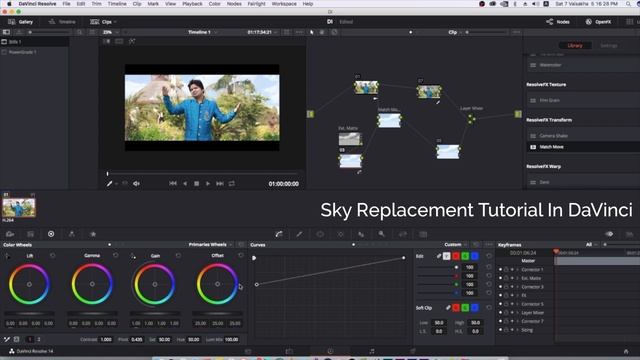Open the viewer zoom percentage dropdown

pyautogui.click(x=117, y=32)
